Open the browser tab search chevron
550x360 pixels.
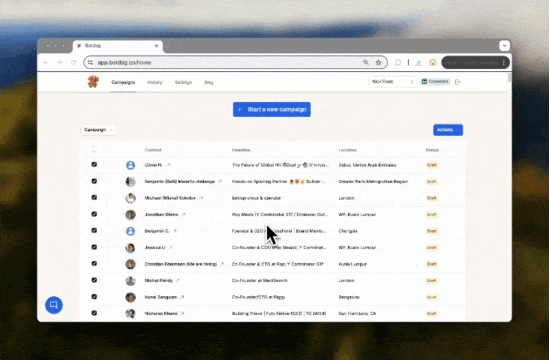pos(504,46)
